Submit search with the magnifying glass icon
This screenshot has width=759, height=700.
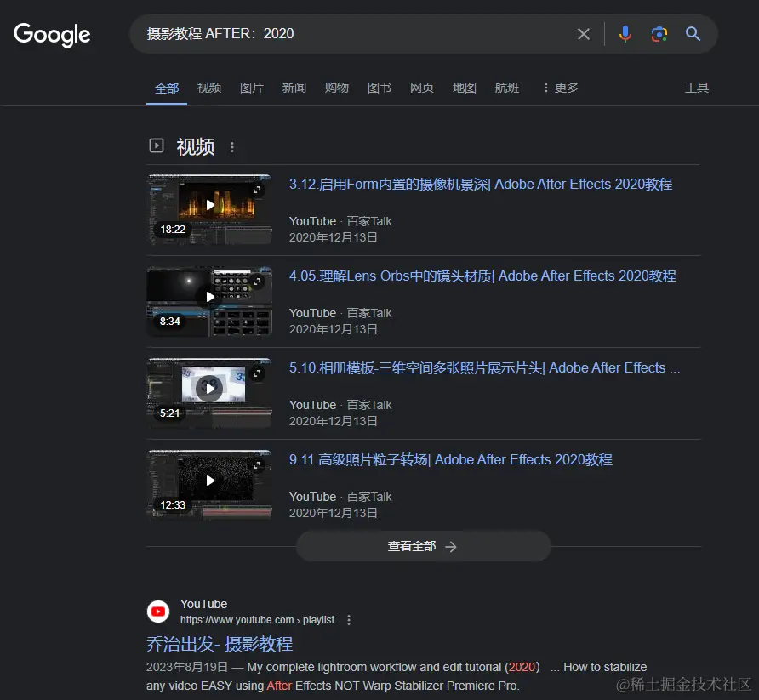(693, 33)
